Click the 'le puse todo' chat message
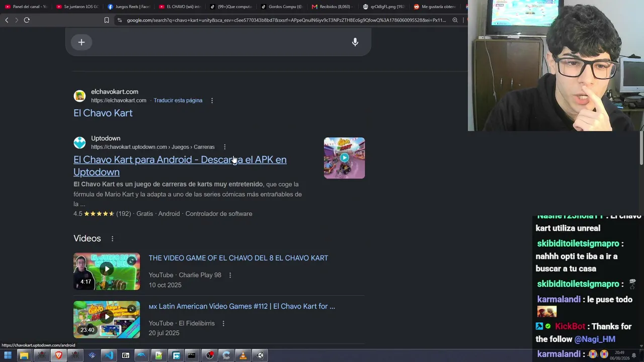The width and height of the screenshot is (644, 362). (609, 300)
